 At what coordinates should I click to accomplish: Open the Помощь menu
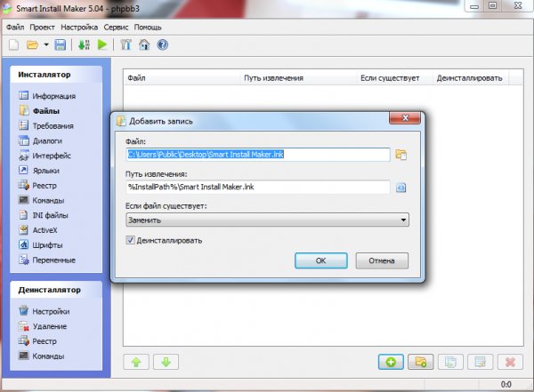[148, 28]
